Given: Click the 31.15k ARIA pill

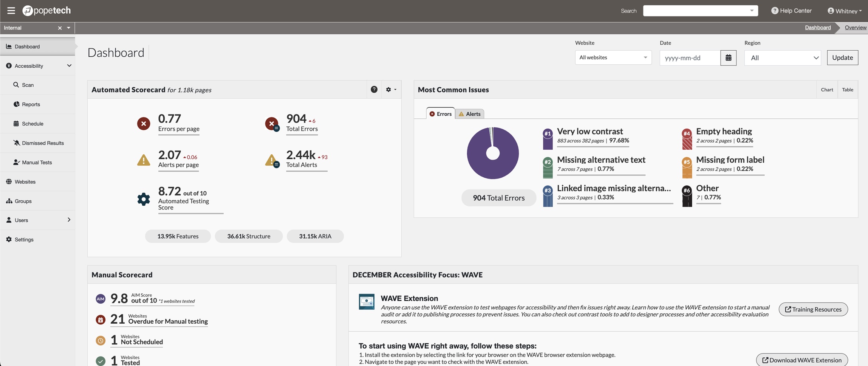Looking at the screenshot, I should (x=315, y=236).
